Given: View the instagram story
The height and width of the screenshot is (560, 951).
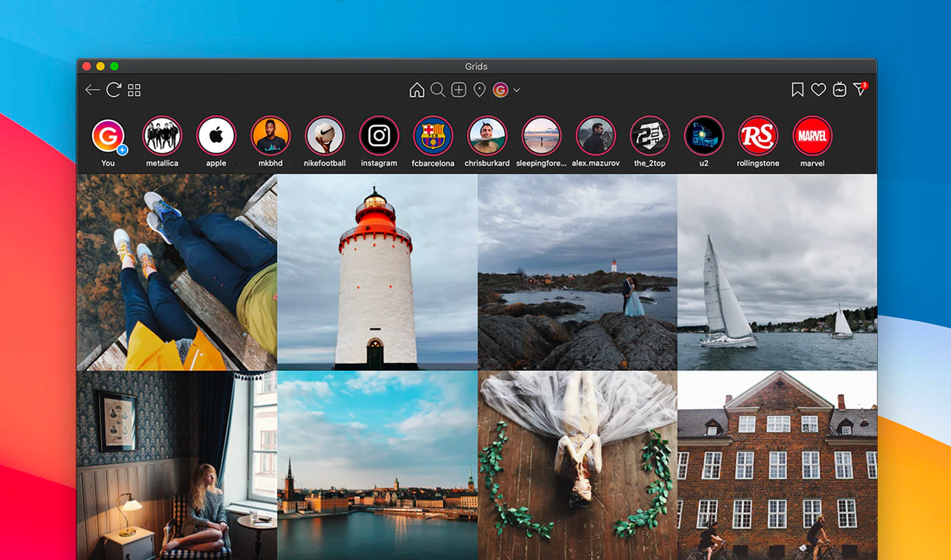Looking at the screenshot, I should click(x=379, y=136).
